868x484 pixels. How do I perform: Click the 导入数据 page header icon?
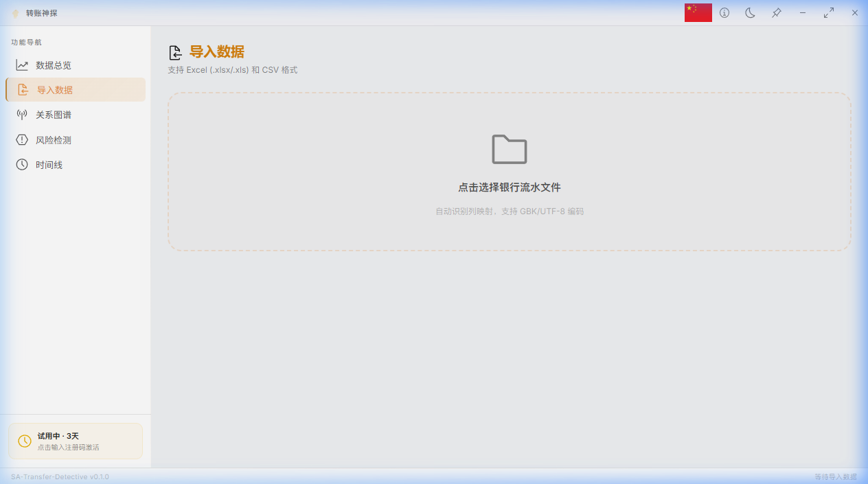tap(176, 52)
